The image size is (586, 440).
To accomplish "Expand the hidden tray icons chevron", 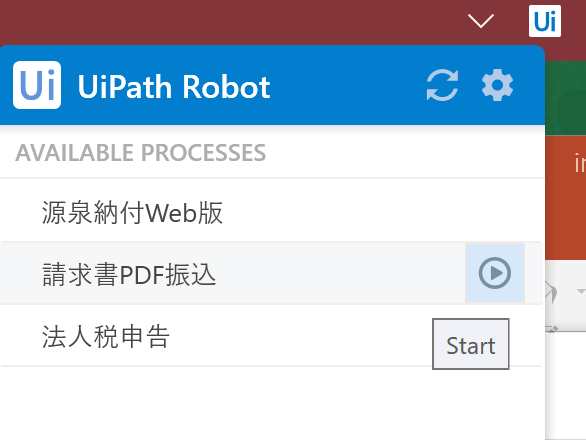I will pos(481,21).
